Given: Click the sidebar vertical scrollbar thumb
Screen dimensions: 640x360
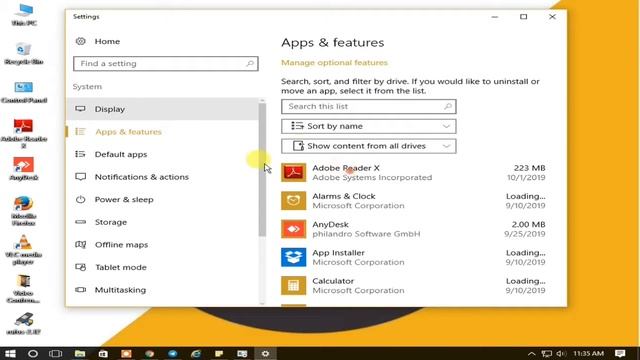Looking at the screenshot, I should pyautogui.click(x=262, y=169).
